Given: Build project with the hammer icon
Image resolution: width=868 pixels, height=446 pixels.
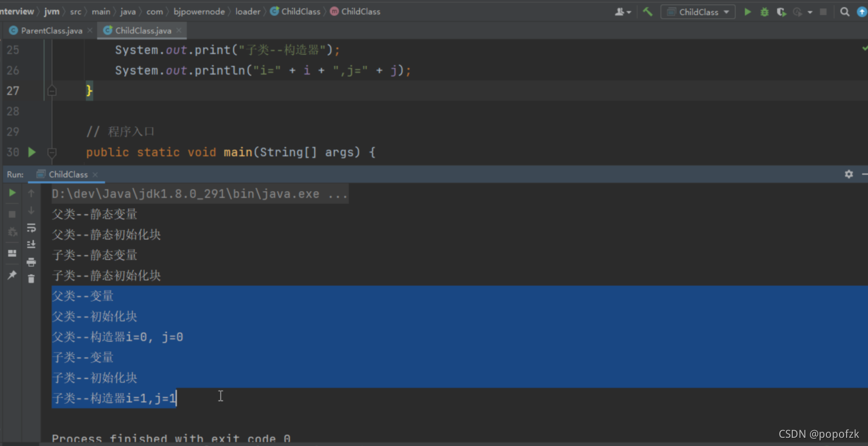Looking at the screenshot, I should point(648,12).
